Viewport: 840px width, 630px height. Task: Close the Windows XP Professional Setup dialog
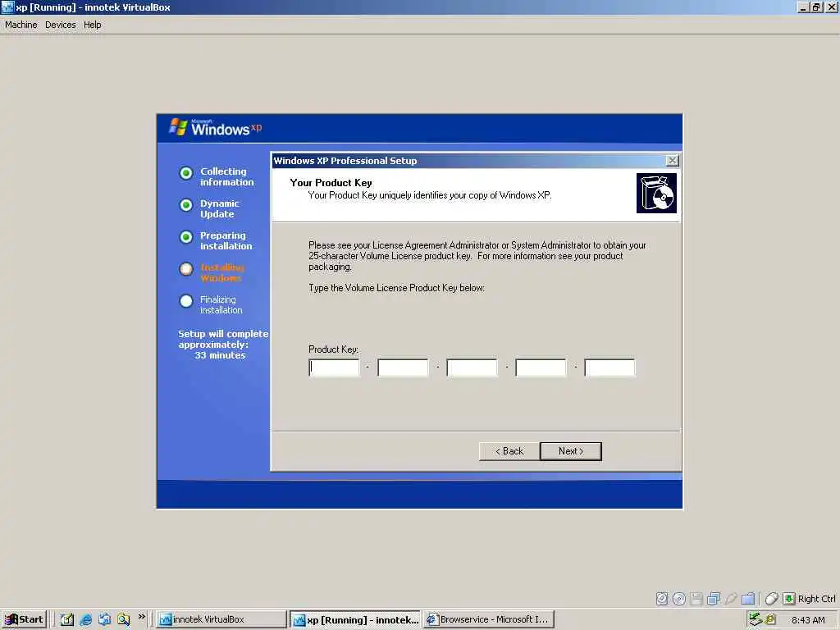coord(672,160)
